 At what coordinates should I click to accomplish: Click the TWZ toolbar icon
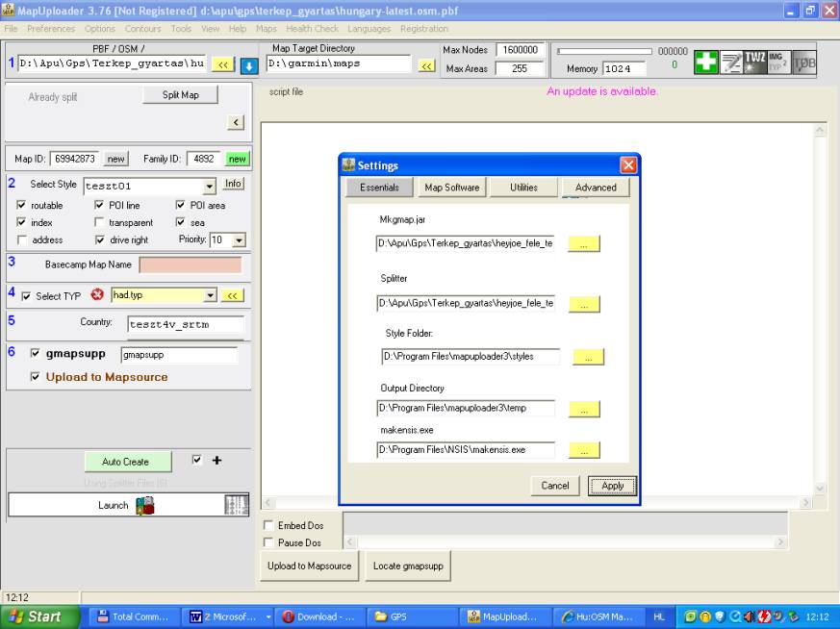(754, 63)
